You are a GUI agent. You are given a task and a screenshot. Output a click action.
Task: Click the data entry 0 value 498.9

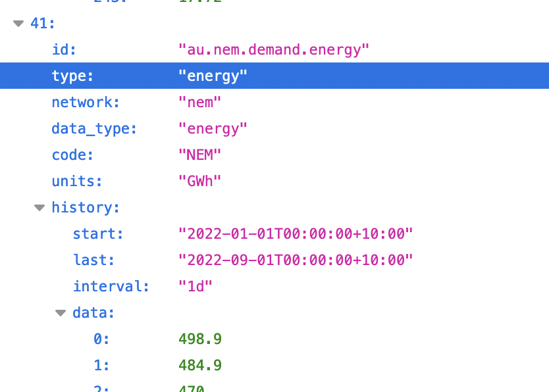200,339
